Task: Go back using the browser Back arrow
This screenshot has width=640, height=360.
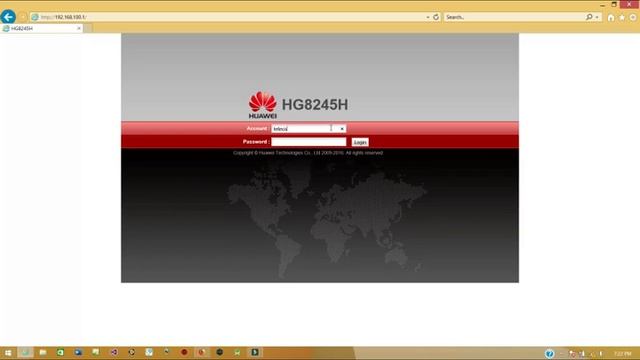Action: [x=8, y=17]
